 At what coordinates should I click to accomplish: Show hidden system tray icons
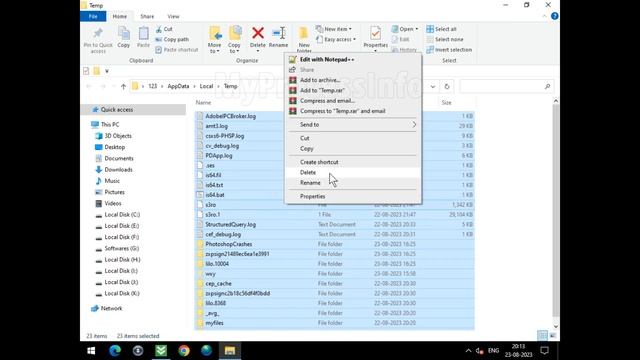468,351
